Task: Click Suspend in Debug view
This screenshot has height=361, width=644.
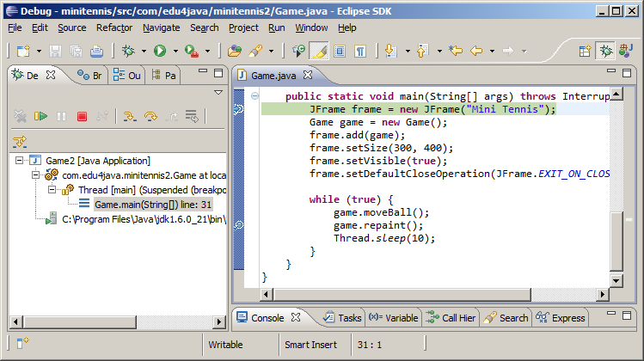Action: coord(61,117)
